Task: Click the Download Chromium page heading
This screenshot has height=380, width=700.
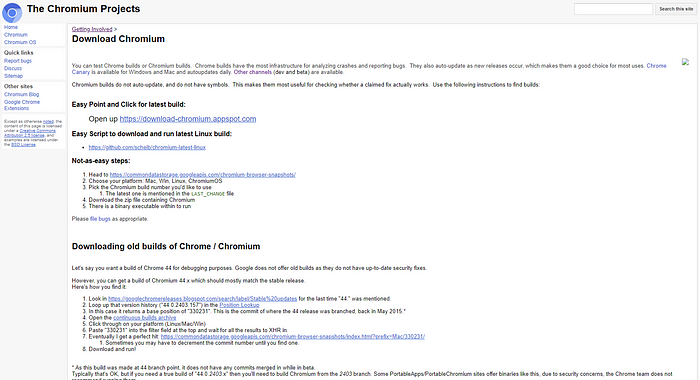Action: [x=118, y=39]
